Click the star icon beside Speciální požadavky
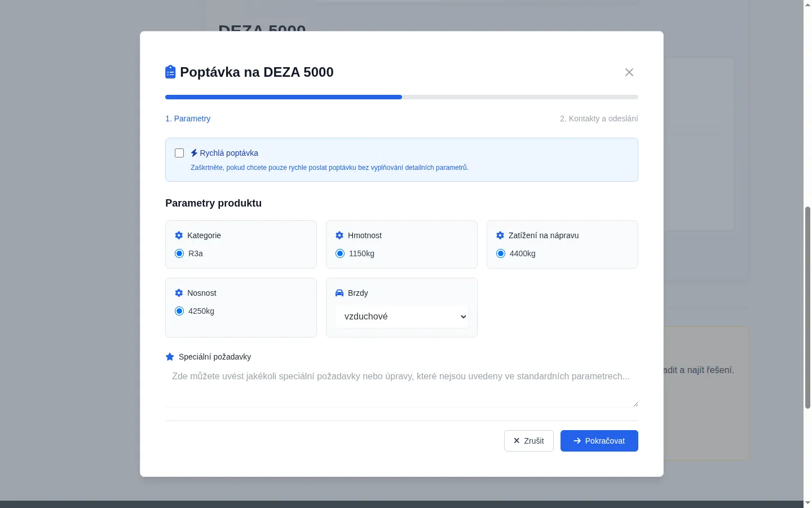This screenshot has height=508, width=812. tap(170, 357)
